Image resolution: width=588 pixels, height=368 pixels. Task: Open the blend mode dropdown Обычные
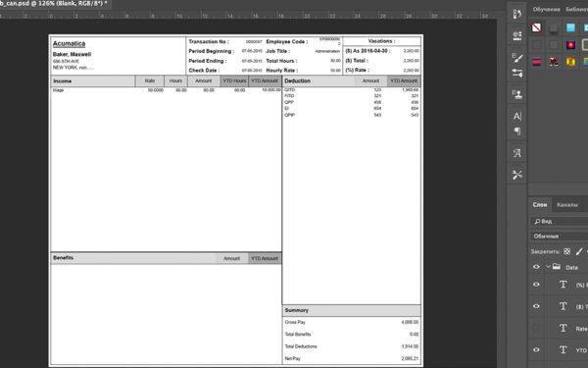[560, 237]
